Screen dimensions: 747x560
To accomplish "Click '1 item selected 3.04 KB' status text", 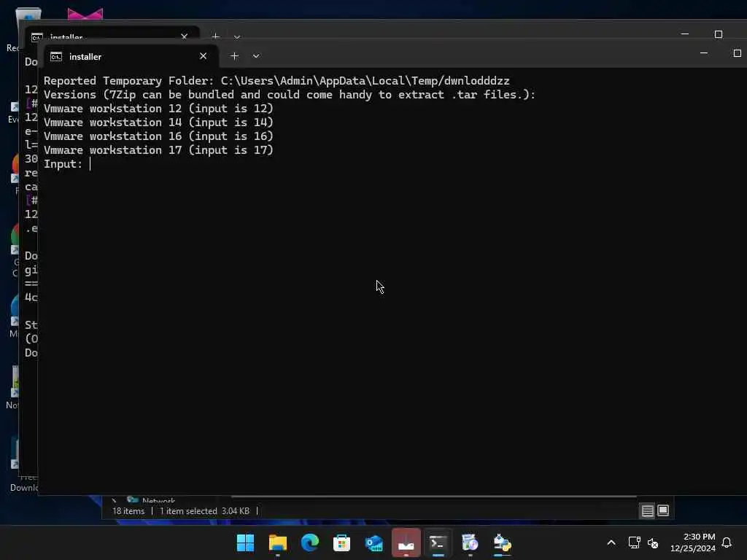I will point(204,511).
